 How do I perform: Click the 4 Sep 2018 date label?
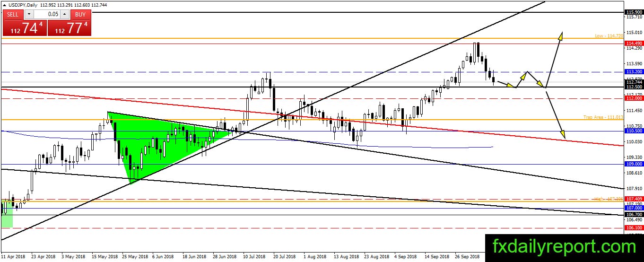click(x=405, y=256)
